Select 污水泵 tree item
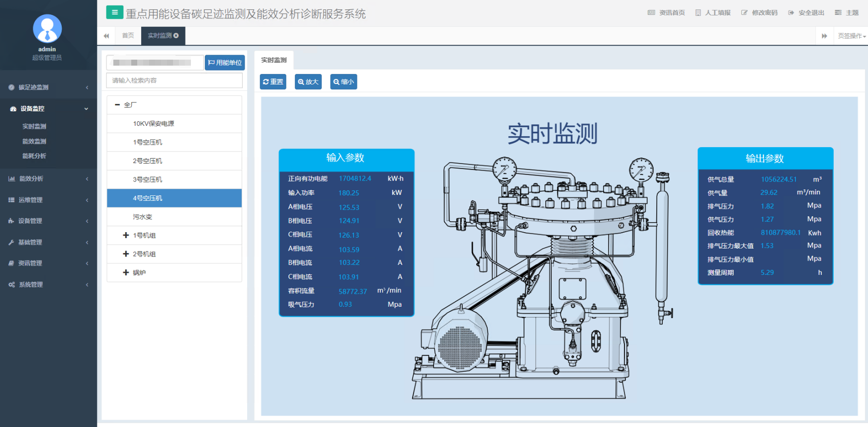868x427 pixels. click(x=174, y=217)
